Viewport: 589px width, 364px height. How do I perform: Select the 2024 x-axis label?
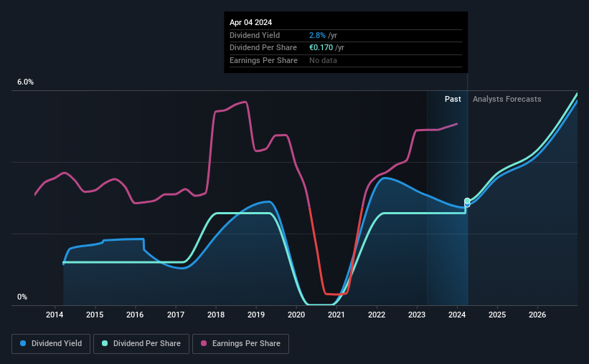click(x=457, y=315)
